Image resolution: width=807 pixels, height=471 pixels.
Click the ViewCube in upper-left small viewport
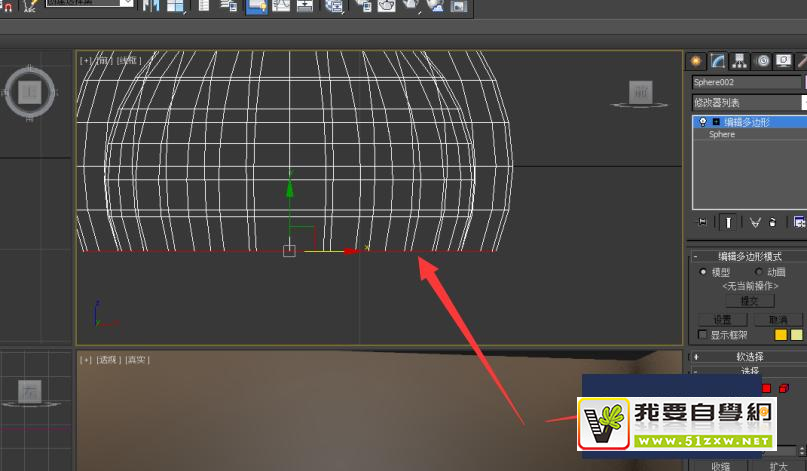point(29,92)
